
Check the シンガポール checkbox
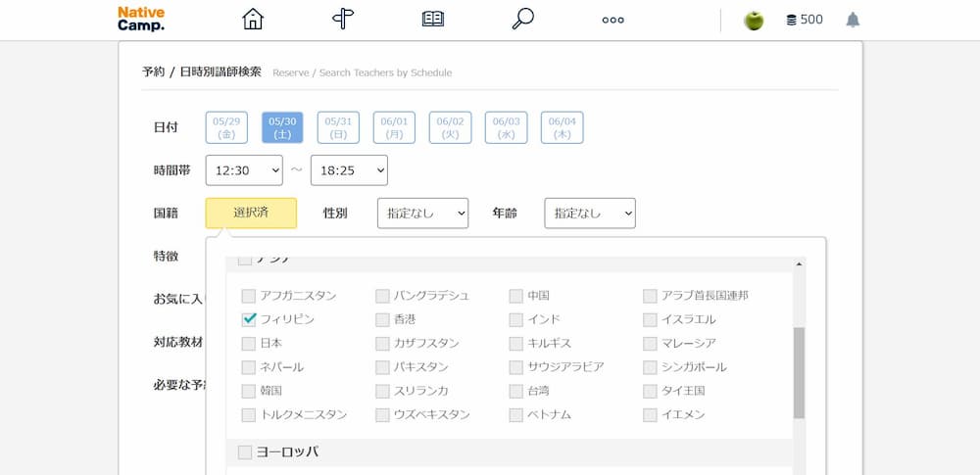pos(651,367)
